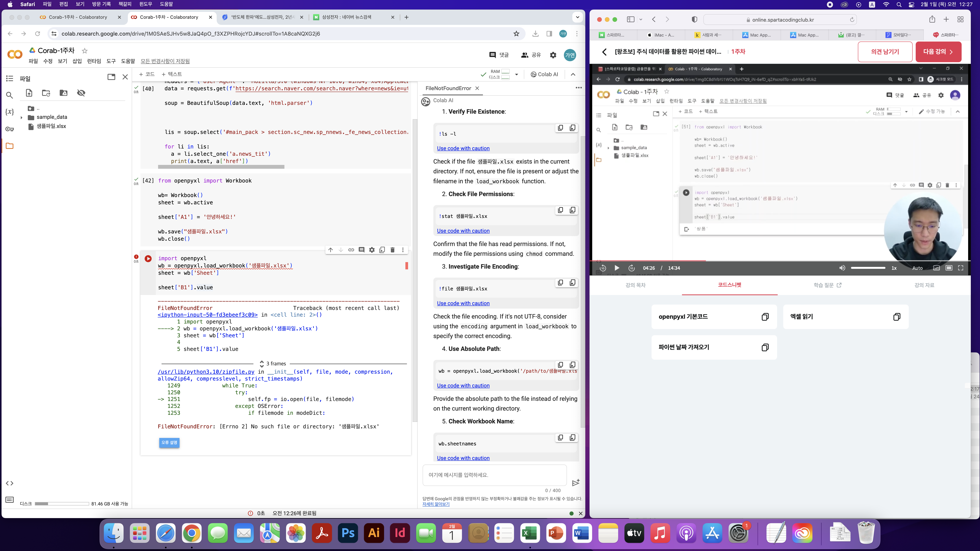980x551 pixels.
Task: Copy the '!ls -l' code snippet
Action: (560, 128)
